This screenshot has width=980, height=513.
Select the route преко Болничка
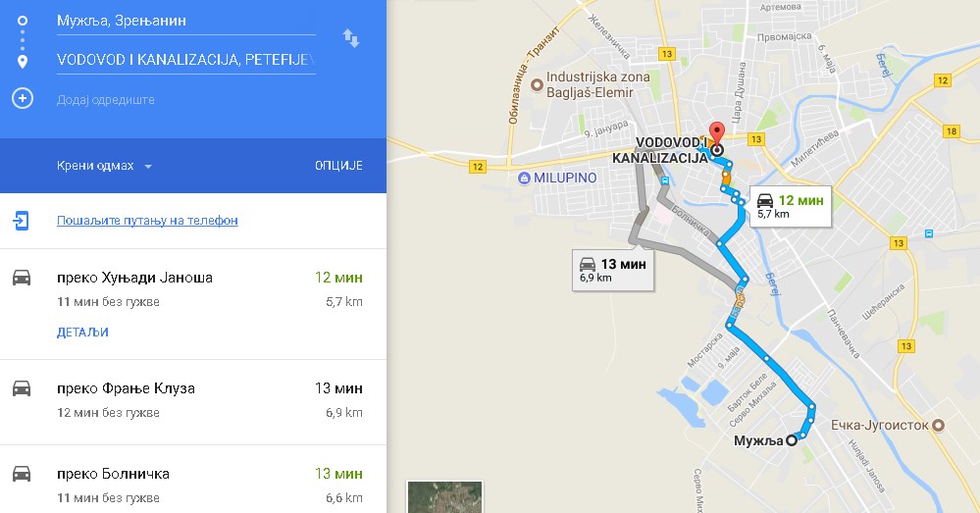[x=193, y=480]
